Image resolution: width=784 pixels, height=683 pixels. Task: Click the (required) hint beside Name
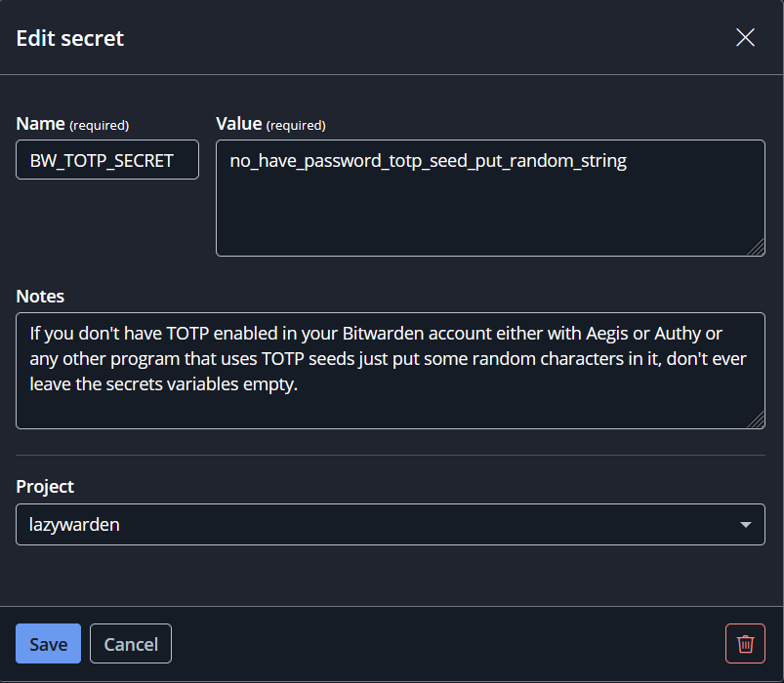(x=99, y=126)
